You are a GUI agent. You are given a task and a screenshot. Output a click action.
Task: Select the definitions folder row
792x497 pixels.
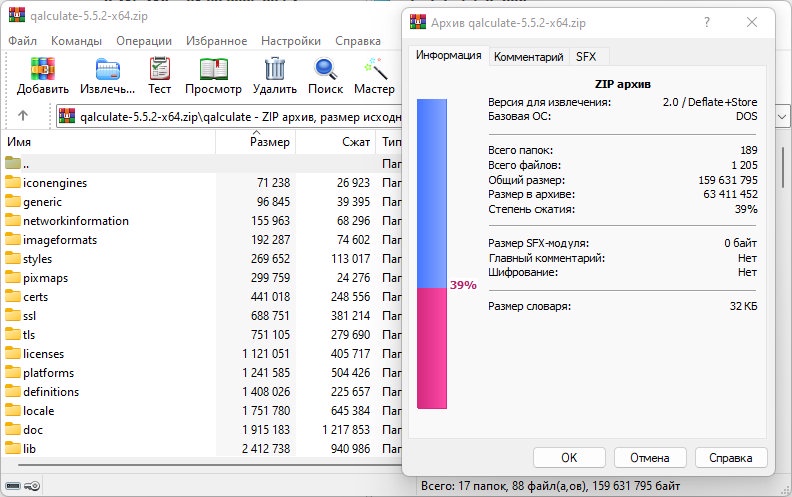(202, 391)
